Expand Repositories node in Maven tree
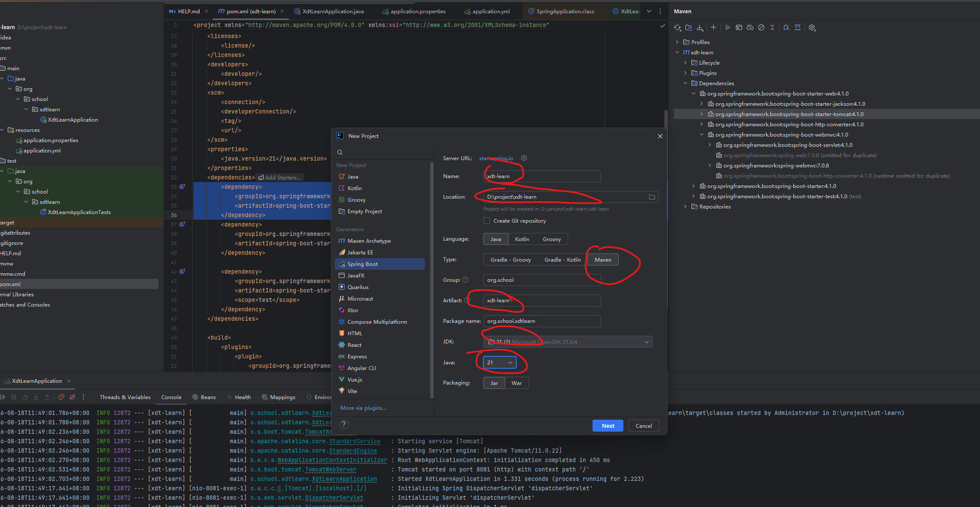The image size is (980, 507). click(x=685, y=206)
